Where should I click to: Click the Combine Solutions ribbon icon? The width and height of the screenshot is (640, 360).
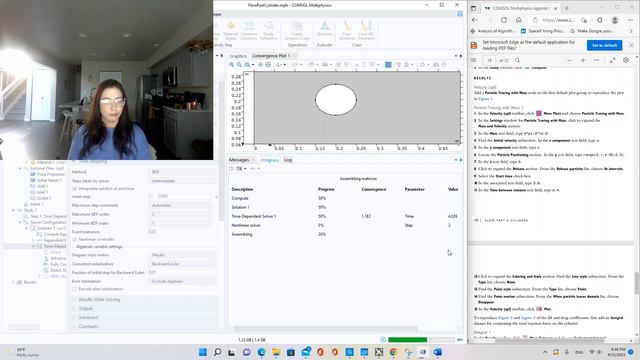click(249, 31)
